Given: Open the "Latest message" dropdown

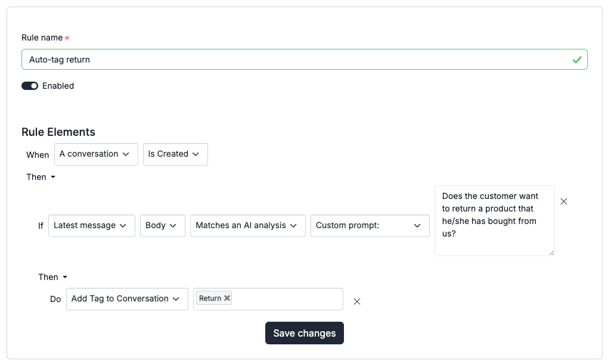Looking at the screenshot, I should point(91,226).
